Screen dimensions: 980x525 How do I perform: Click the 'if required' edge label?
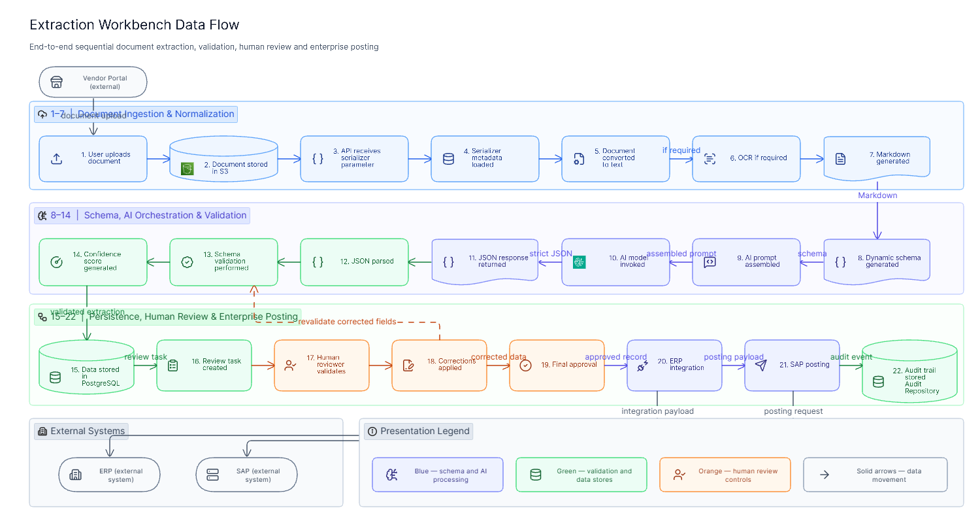681,150
